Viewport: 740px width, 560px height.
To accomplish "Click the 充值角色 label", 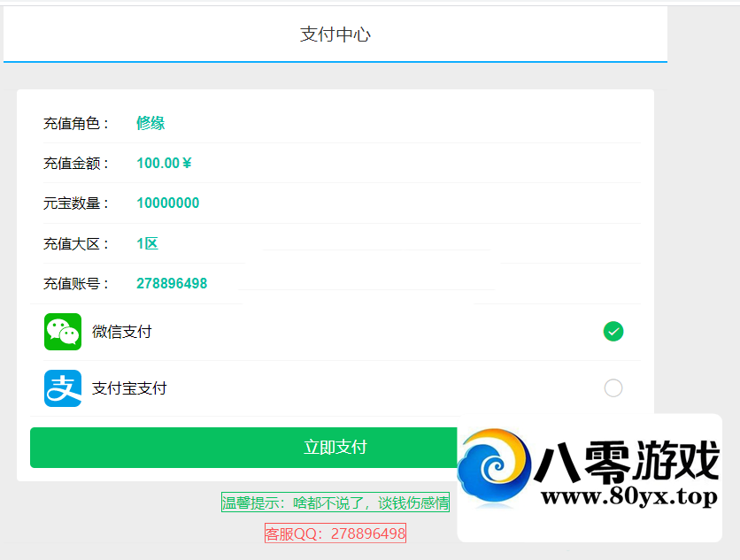I will 76,123.
